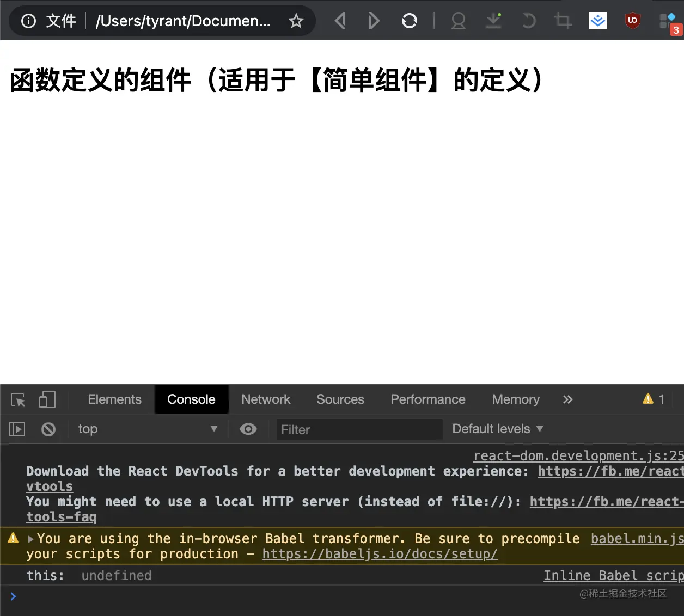684x616 pixels.
Task: Open the babeljs.io/docs/setup link
Action: tap(380, 553)
